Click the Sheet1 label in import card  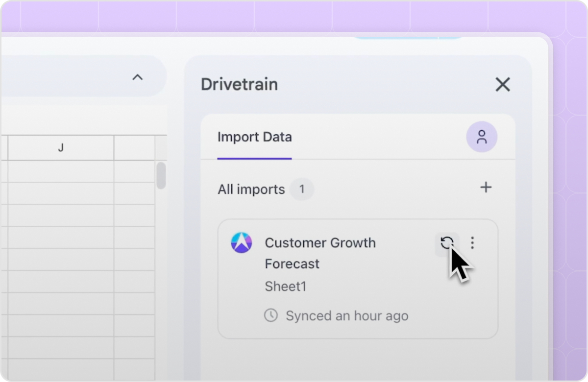tap(286, 286)
